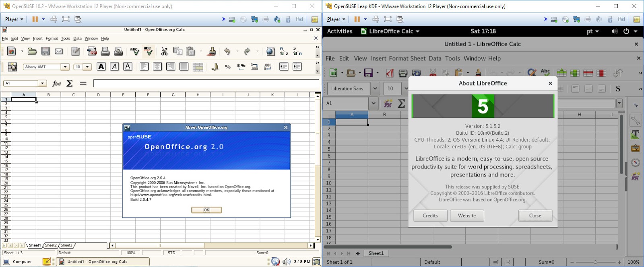The width and height of the screenshot is (644, 267).
Task: Expand Name Box A1 dropdown in OpenOffice
Action: pyautogui.click(x=42, y=83)
